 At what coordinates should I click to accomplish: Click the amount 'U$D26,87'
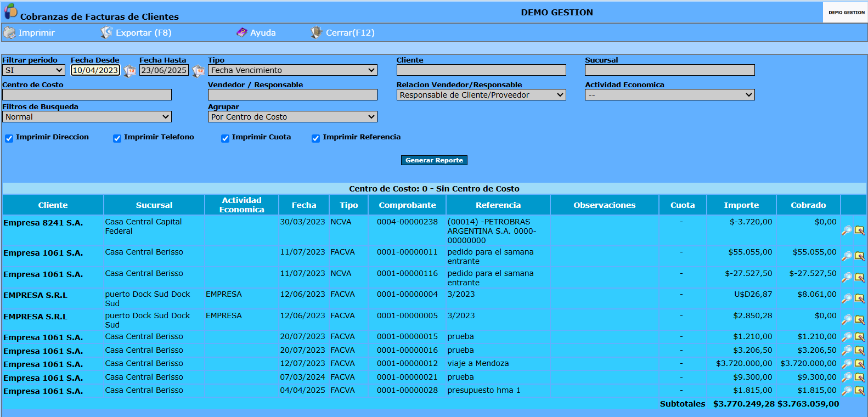pyautogui.click(x=753, y=295)
